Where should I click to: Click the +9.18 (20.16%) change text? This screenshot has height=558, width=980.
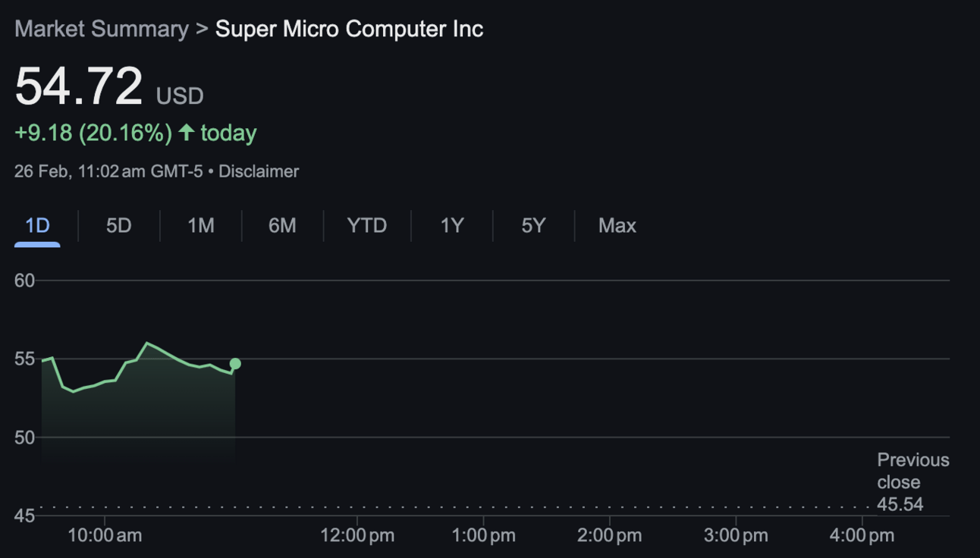coord(93,133)
